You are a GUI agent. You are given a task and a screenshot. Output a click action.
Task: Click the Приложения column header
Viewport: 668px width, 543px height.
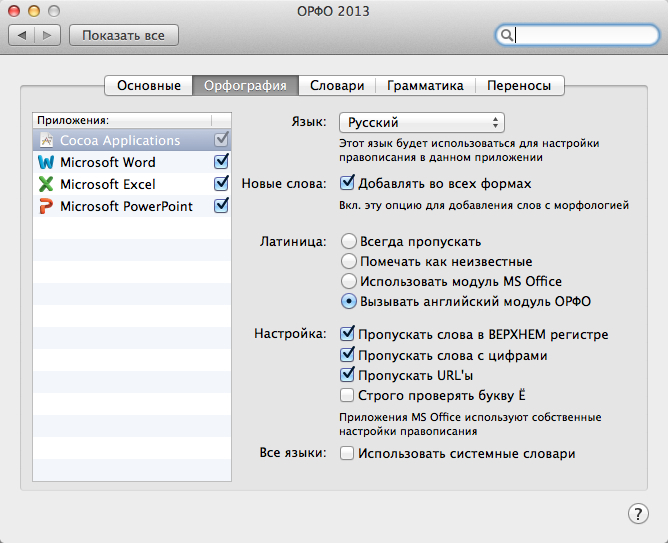pyautogui.click(x=122, y=121)
